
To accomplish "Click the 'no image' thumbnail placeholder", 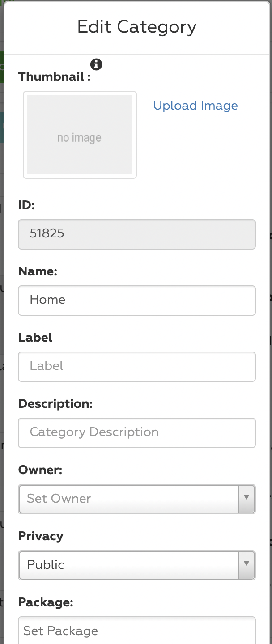I will click(80, 135).
